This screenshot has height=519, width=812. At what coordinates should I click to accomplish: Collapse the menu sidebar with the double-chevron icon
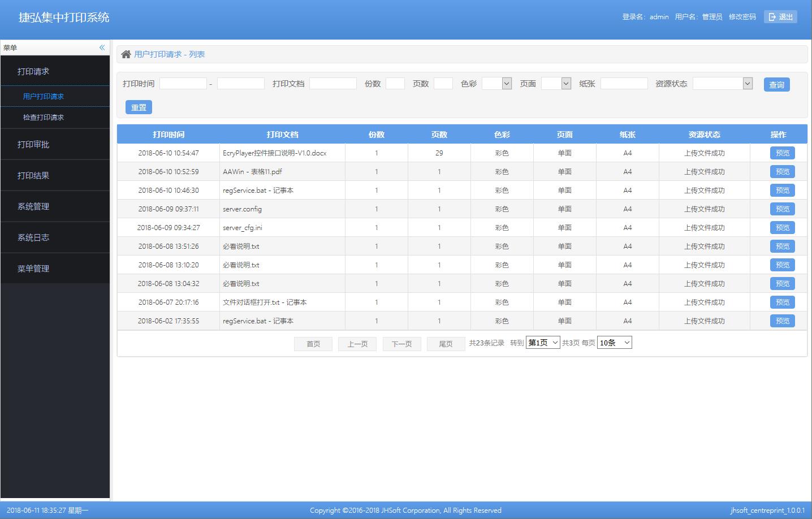click(102, 47)
